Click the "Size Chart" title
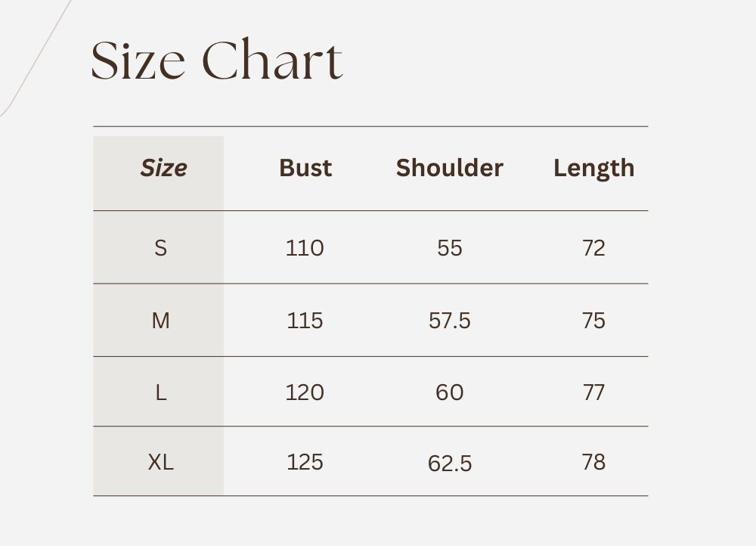 [x=217, y=60]
